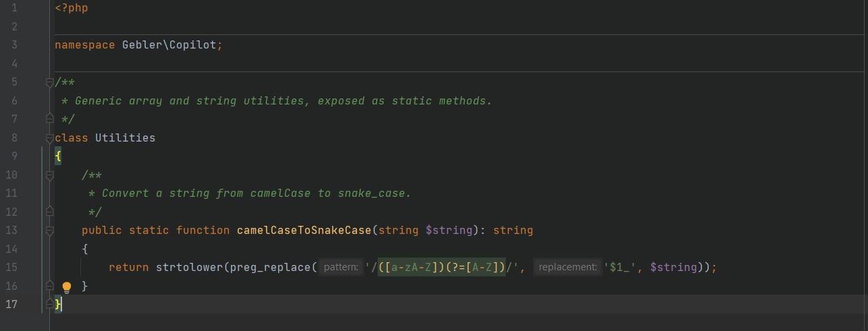Click line number 3 in the gutter
This screenshot has width=868, height=331.
[14, 45]
